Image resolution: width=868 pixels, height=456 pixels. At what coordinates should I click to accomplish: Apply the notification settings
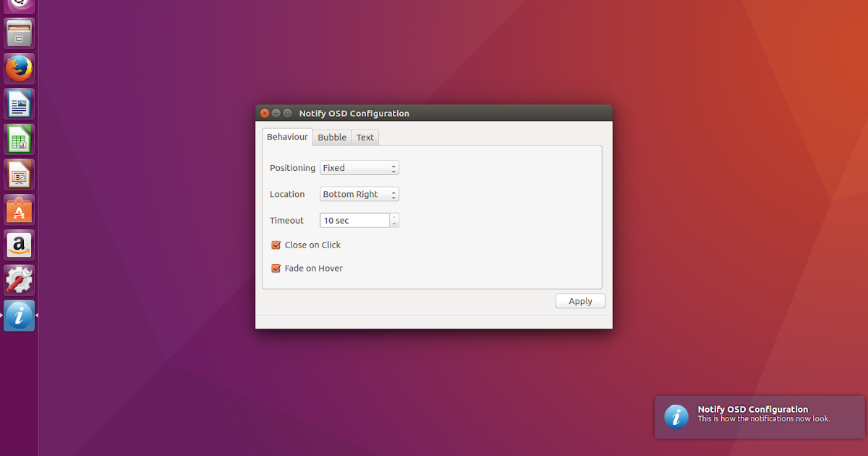pyautogui.click(x=580, y=300)
